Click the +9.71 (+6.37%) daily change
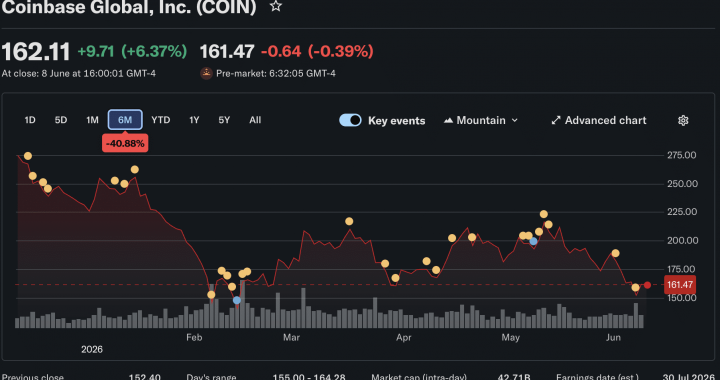The width and height of the screenshot is (720, 380). 132,51
